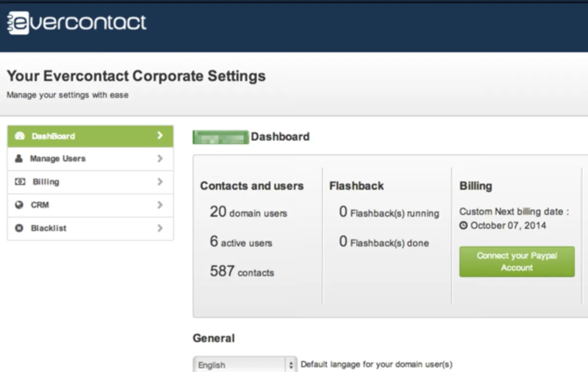The width and height of the screenshot is (588, 372).
Task: Expand the Blacklist row chevron arrow
Action: (160, 228)
